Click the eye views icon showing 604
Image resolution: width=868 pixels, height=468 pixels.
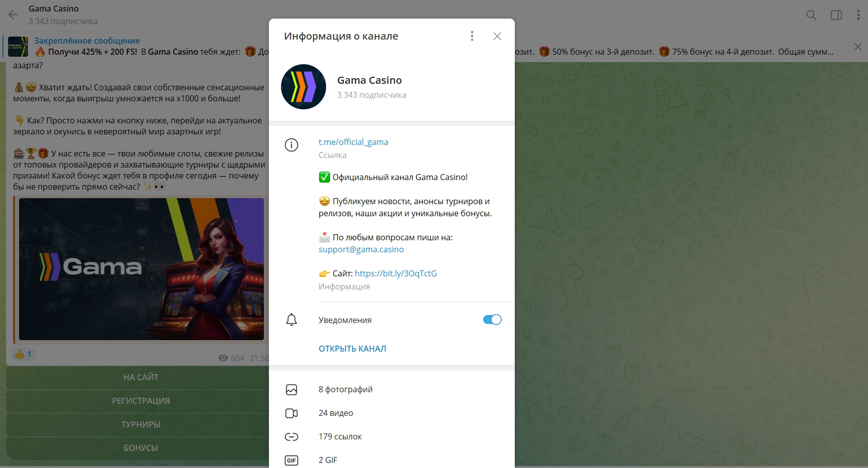pyautogui.click(x=223, y=358)
